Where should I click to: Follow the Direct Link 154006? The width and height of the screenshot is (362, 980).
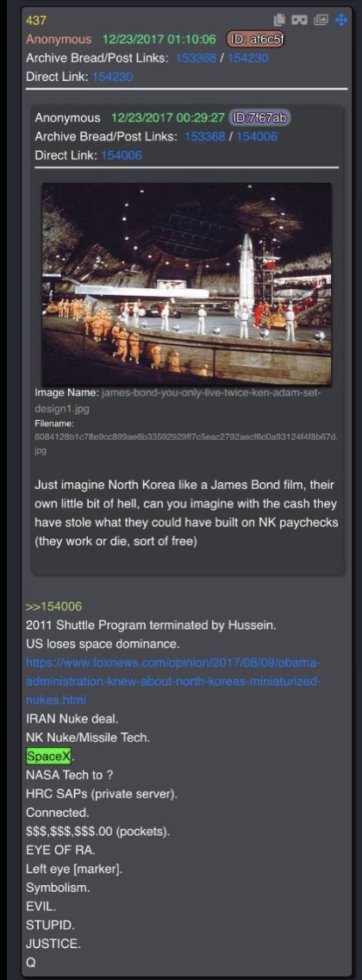coord(121,155)
